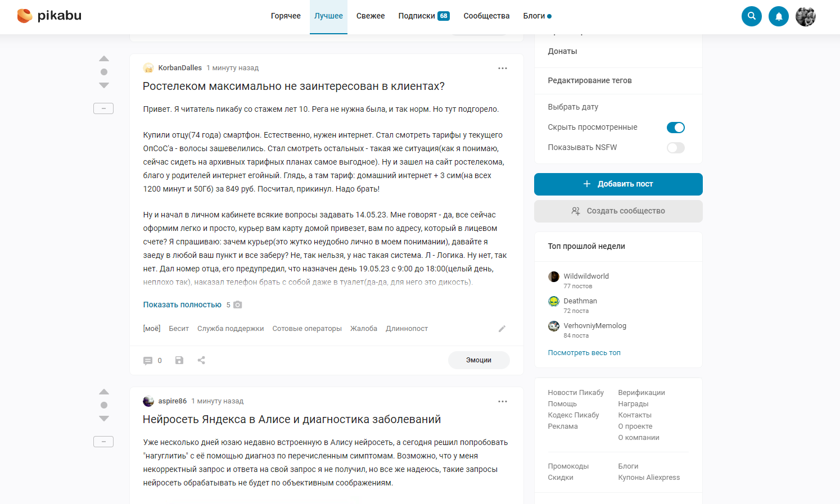Edit tags with the pencil icon

pos(502,329)
